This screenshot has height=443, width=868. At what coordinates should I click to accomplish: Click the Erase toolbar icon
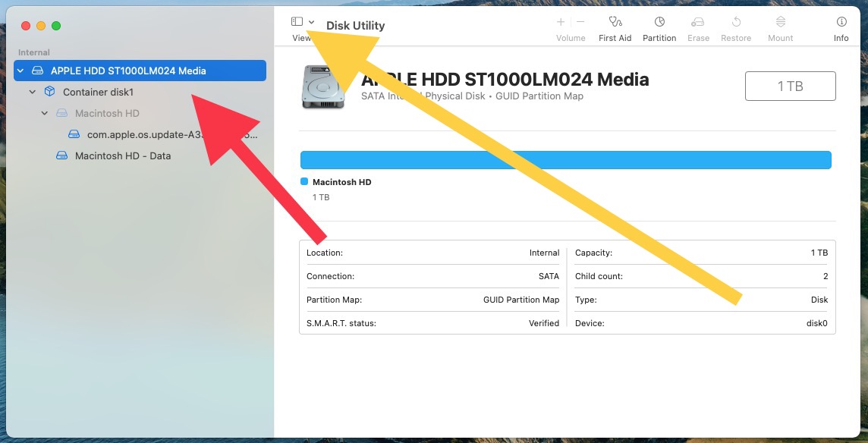[x=697, y=21]
